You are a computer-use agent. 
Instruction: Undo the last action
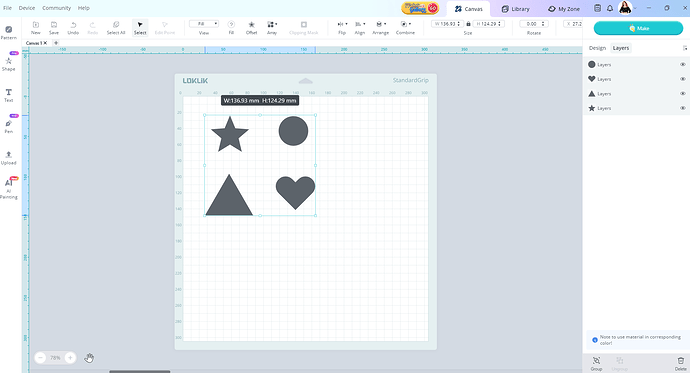click(73, 28)
